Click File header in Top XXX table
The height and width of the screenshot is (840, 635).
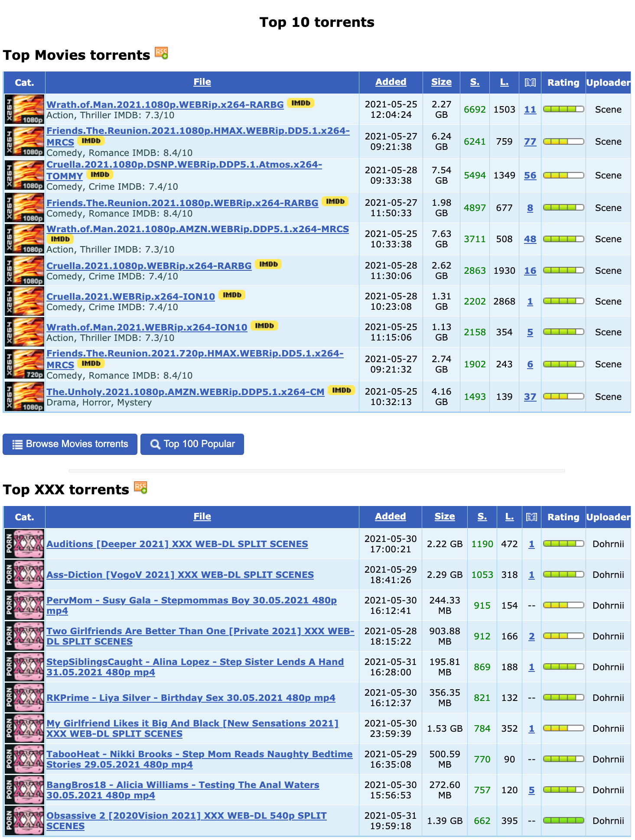pyautogui.click(x=202, y=516)
